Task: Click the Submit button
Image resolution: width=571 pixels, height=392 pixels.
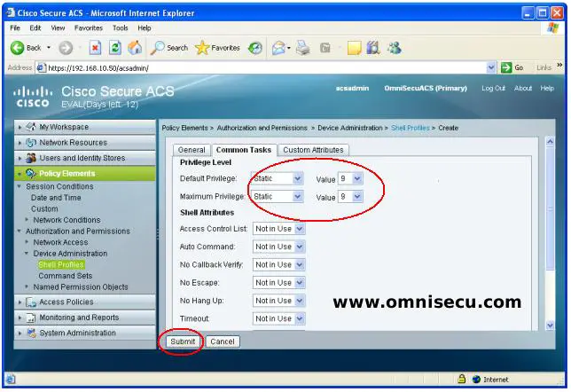Action: 183,341
